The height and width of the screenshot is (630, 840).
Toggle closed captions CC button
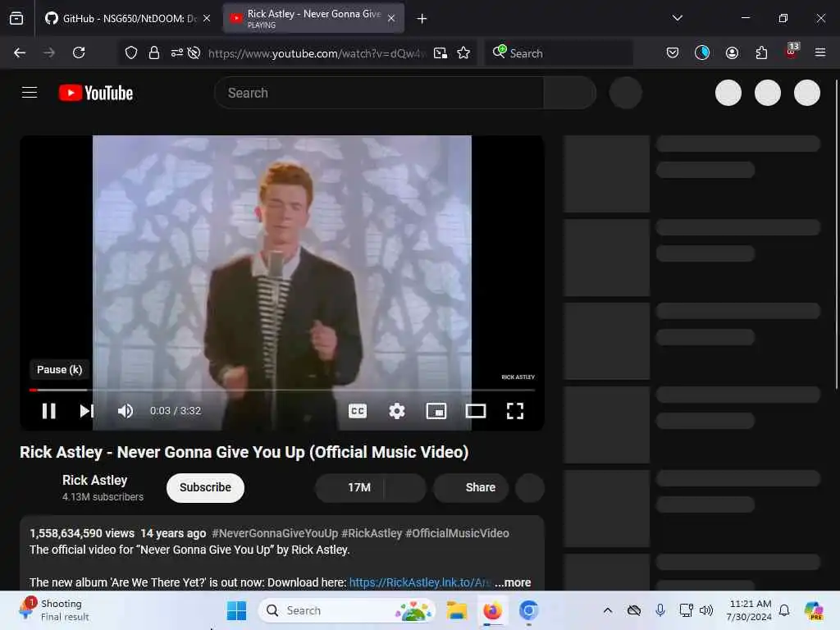click(358, 411)
